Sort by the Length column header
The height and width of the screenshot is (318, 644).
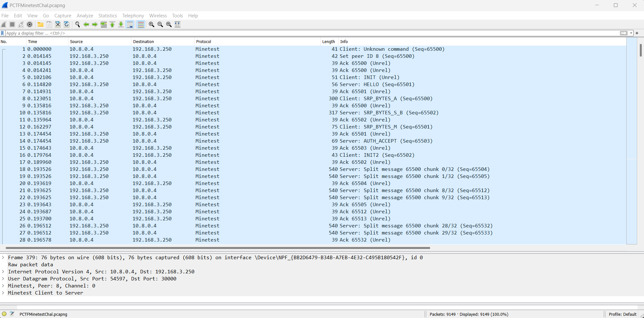point(329,41)
